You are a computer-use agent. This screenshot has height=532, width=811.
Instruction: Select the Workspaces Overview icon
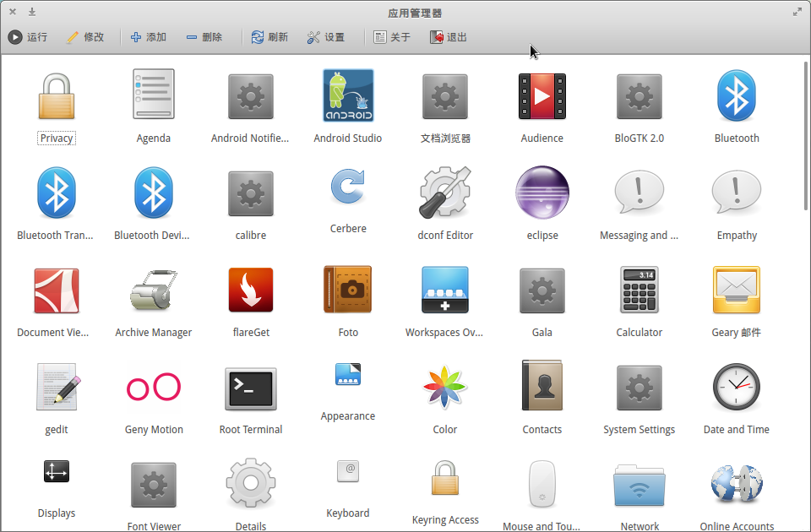[445, 290]
